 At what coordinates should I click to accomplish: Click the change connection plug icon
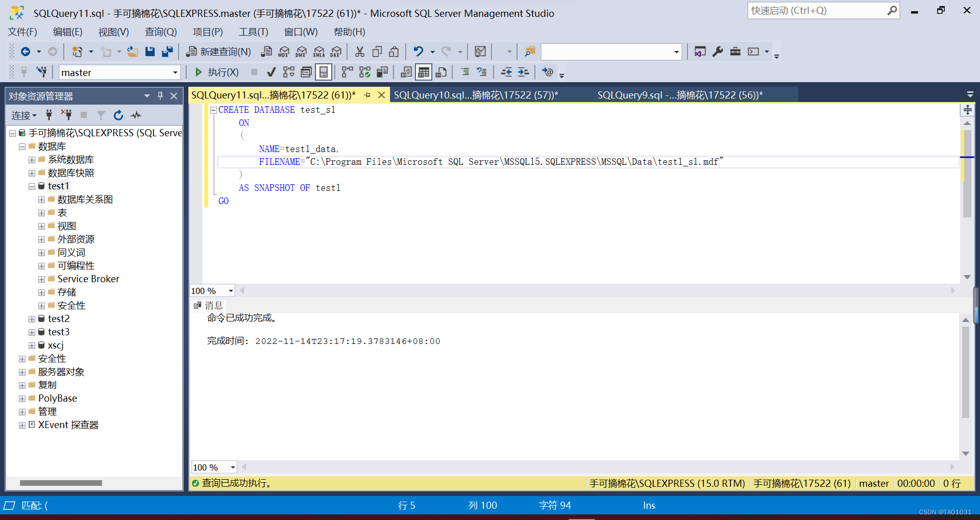click(42, 72)
